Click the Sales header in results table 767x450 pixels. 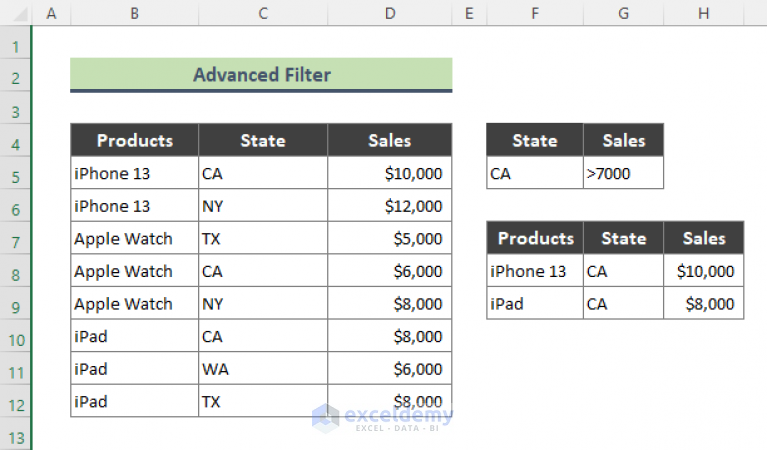click(704, 239)
